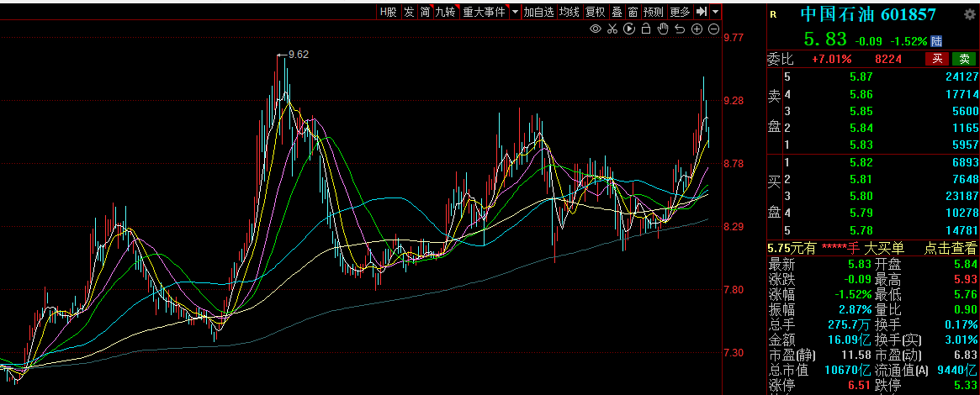Select the scissors cut tool icon
980x395 pixels.
pos(612,29)
